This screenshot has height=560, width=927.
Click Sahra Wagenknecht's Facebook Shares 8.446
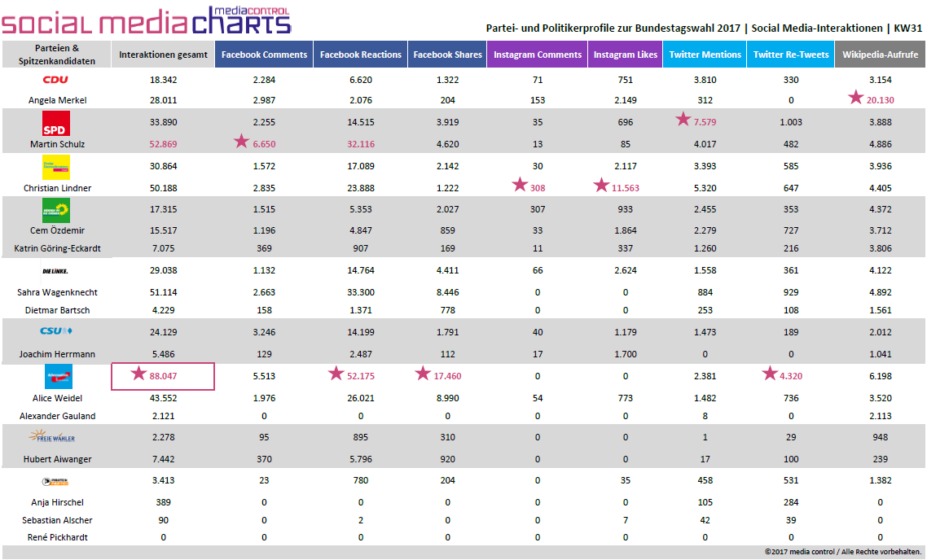click(x=447, y=292)
